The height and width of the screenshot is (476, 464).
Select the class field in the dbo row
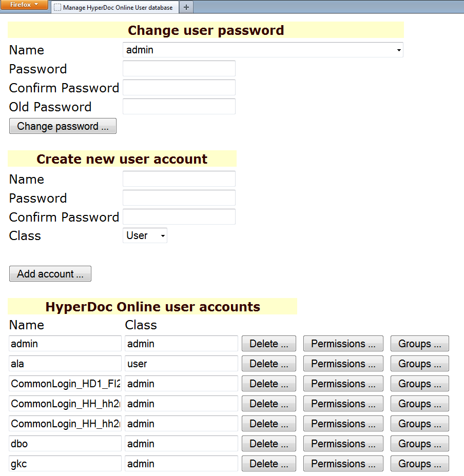point(181,444)
